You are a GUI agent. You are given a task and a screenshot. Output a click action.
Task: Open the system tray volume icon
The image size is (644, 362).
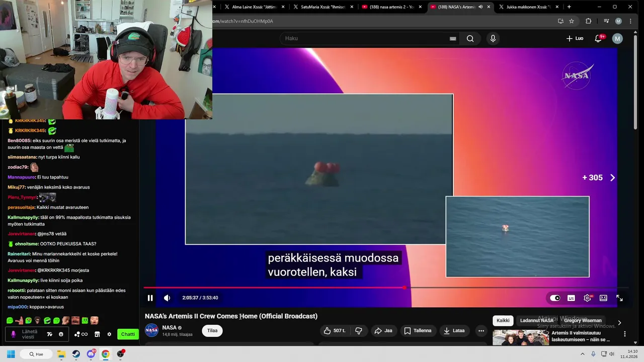click(612, 354)
